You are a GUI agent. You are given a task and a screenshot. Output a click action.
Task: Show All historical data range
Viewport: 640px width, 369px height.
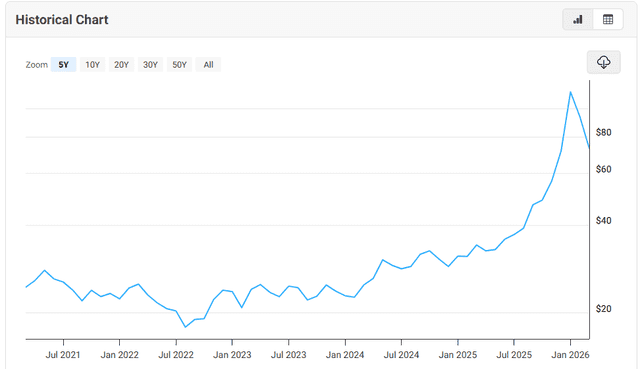[208, 64]
